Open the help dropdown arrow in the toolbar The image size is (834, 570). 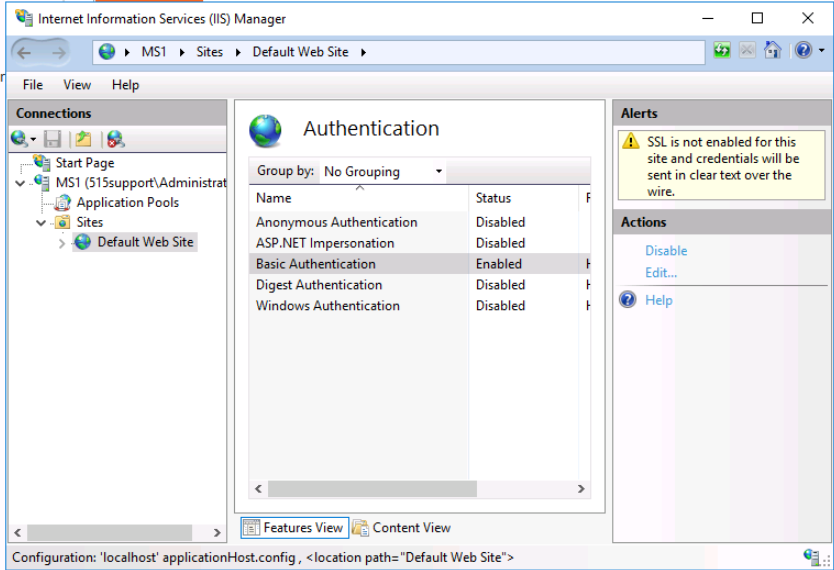click(822, 51)
